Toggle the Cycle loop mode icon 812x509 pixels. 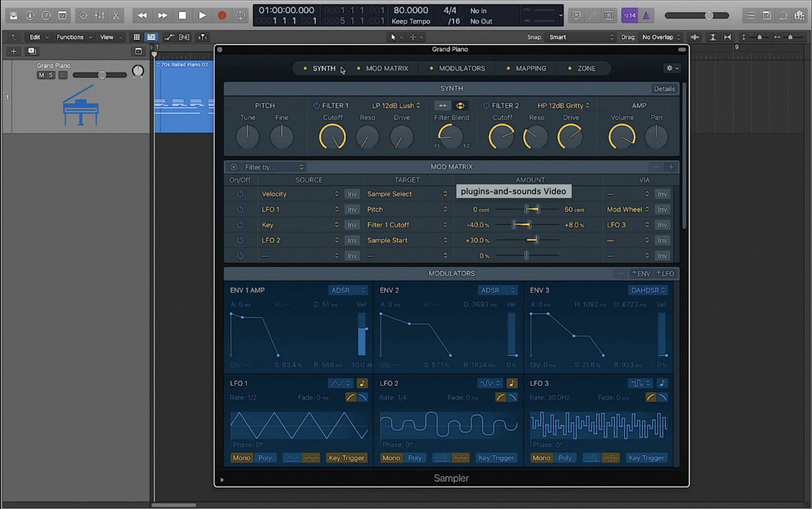240,16
